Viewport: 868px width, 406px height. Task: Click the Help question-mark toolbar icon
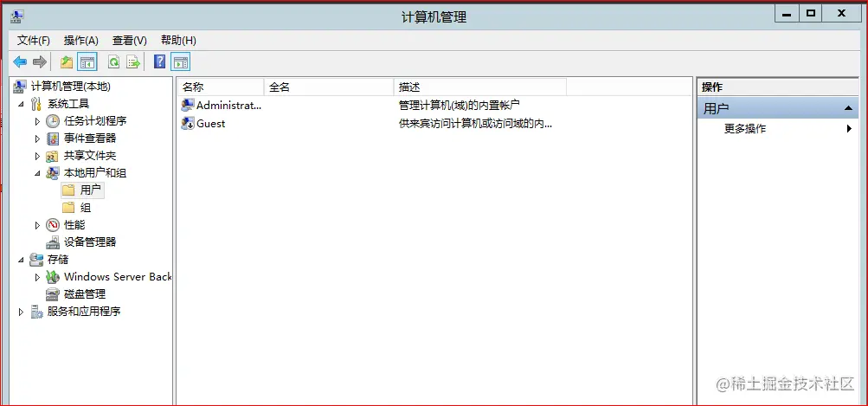point(159,61)
